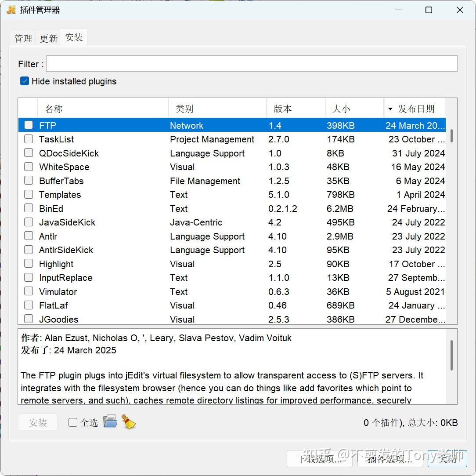The width and height of the screenshot is (476, 476).
Task: Tick the Antlr plugin checkbox
Action: point(29,236)
